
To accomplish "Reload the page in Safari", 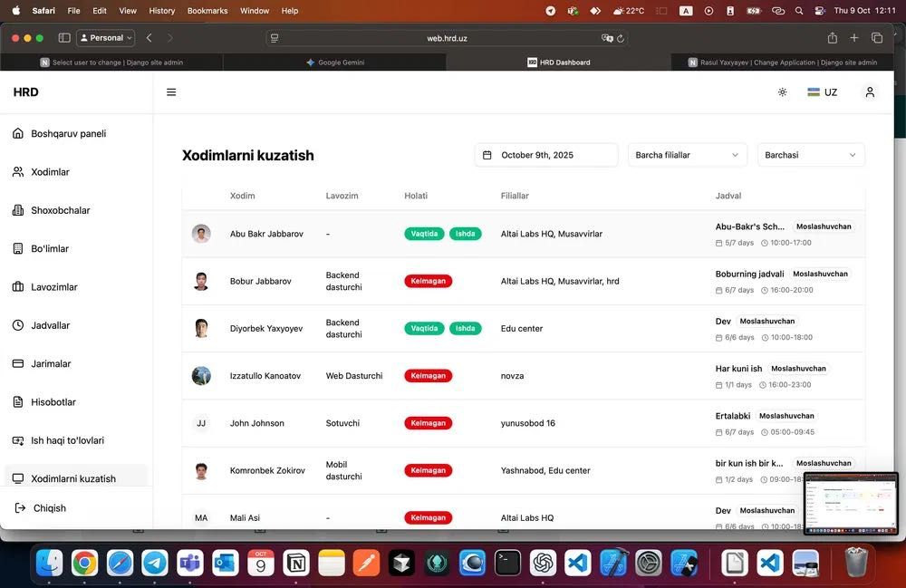I will 620,38.
